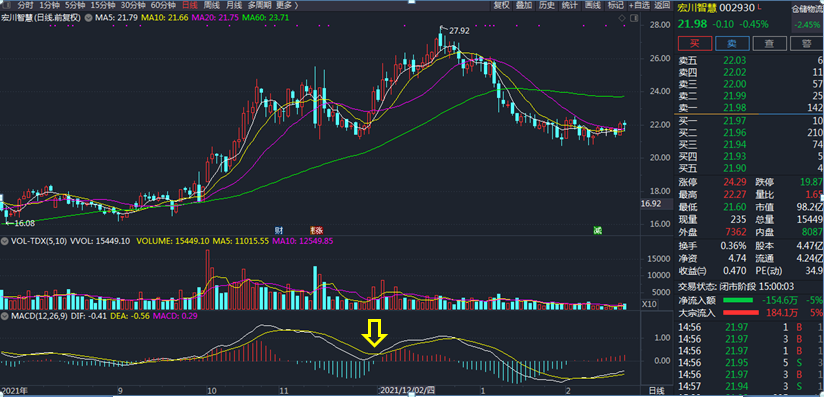Click the 复权 toolbar button
Viewport: 824px width, 397px height.
point(502,6)
